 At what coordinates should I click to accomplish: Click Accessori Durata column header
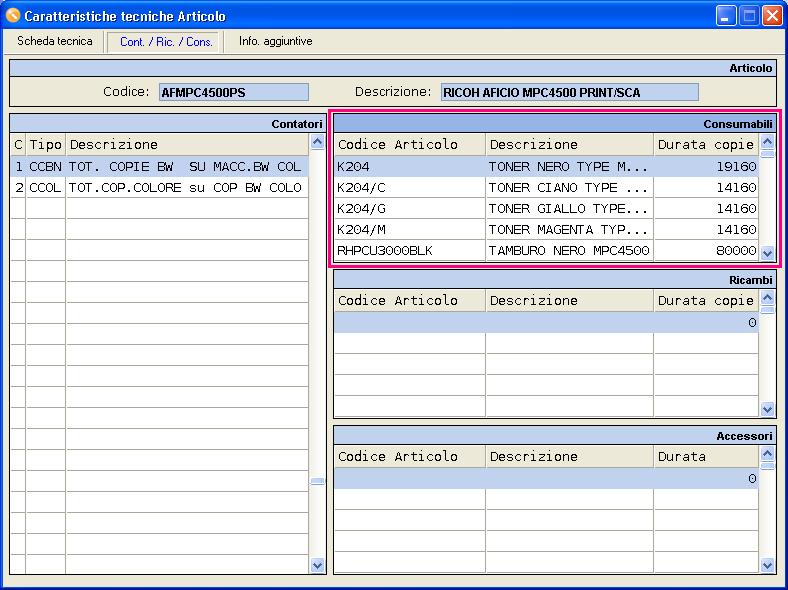(706, 456)
